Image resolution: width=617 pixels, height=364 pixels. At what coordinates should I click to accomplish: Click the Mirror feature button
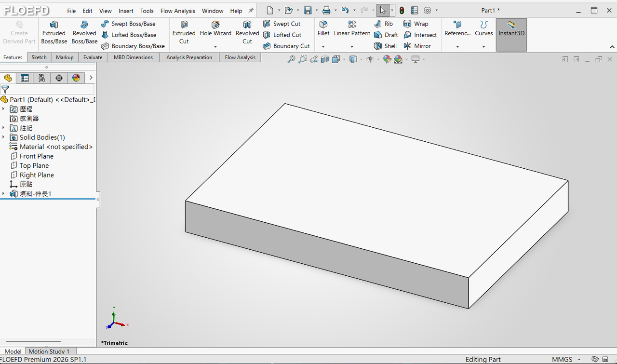tap(417, 46)
